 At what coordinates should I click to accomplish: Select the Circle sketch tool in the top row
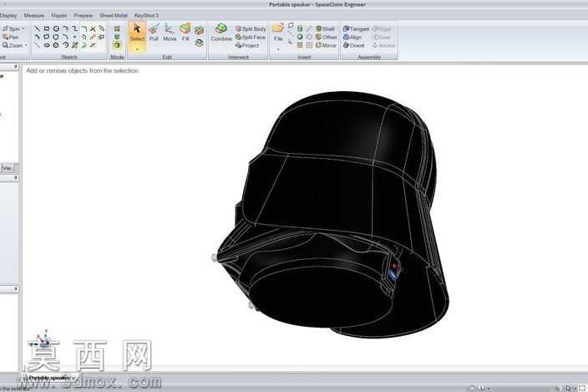coord(56,28)
